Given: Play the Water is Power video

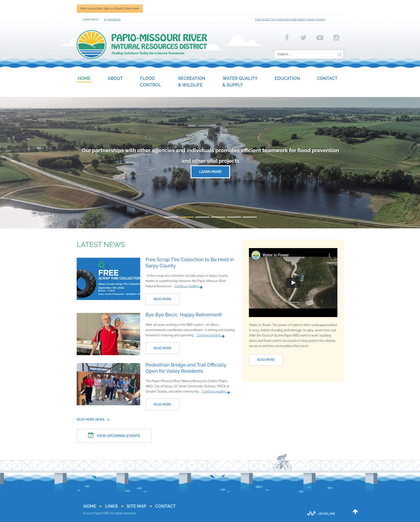Looking at the screenshot, I should point(293,282).
